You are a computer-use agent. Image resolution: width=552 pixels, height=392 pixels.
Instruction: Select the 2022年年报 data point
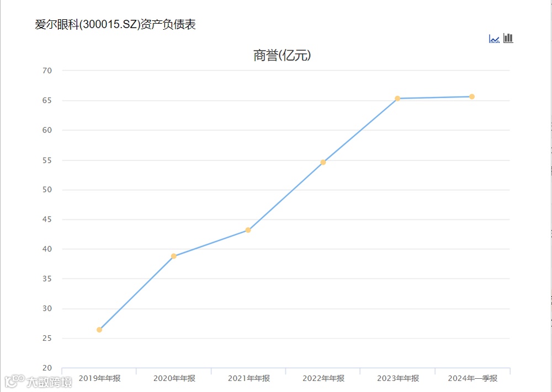pyautogui.click(x=323, y=162)
